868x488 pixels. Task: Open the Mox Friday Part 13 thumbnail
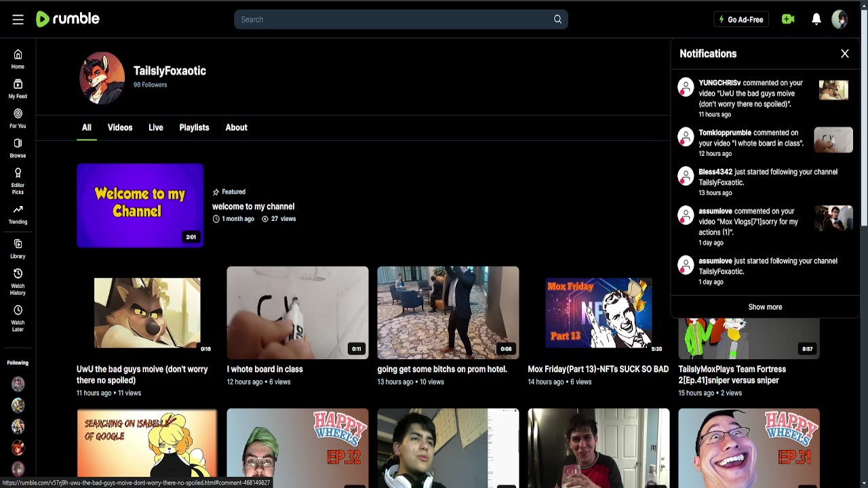click(x=599, y=312)
